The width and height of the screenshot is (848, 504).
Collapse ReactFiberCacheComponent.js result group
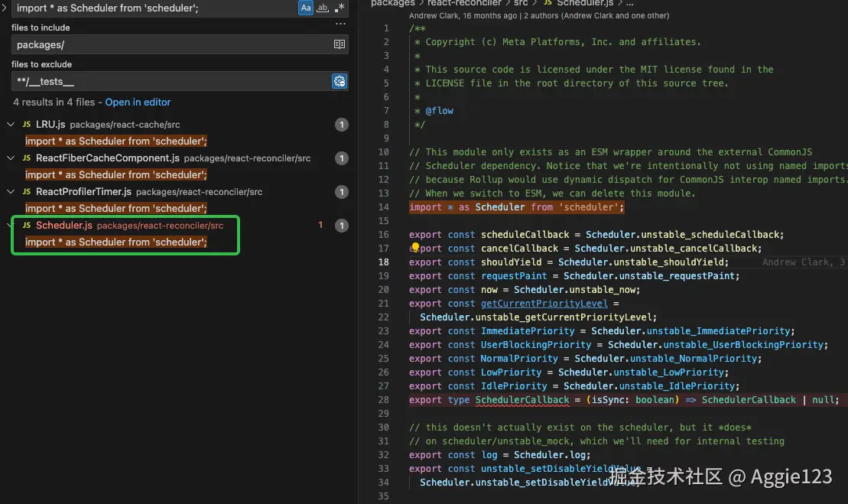[11, 158]
